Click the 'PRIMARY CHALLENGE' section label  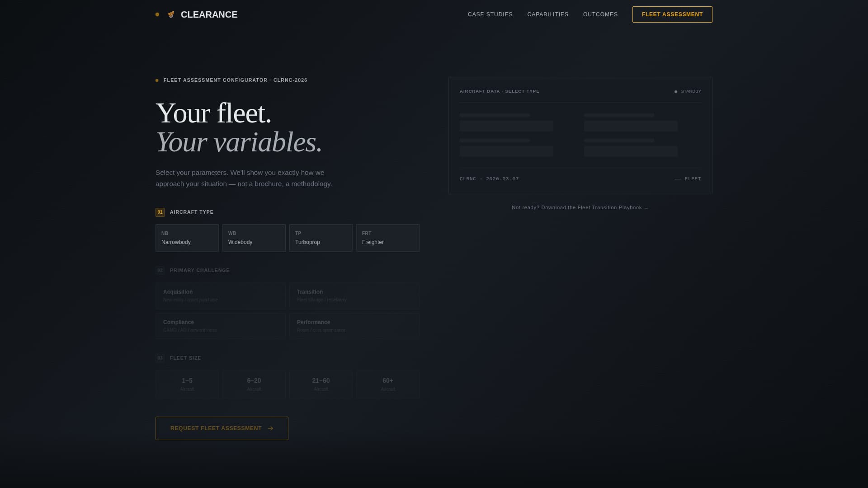[x=199, y=270]
